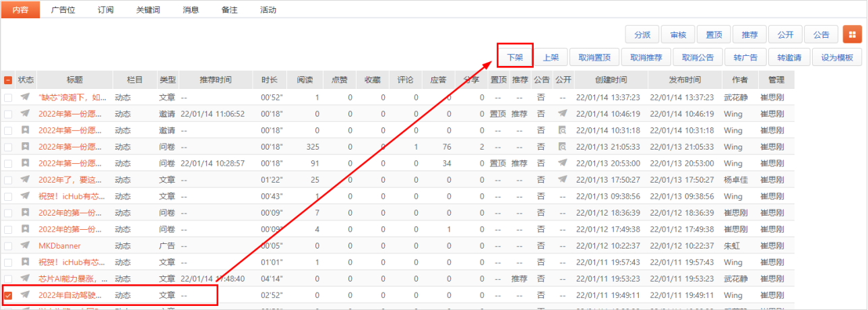Click public-column plane icon at 17:50:27 row
868x310 pixels.
click(562, 179)
